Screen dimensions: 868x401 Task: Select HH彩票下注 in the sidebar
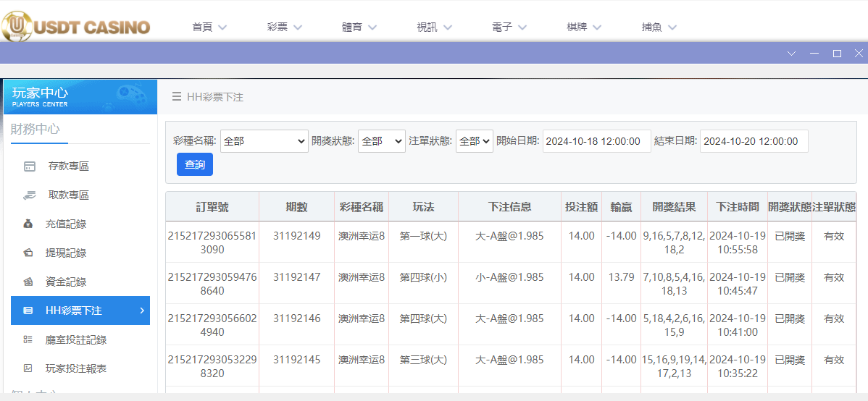(x=80, y=311)
